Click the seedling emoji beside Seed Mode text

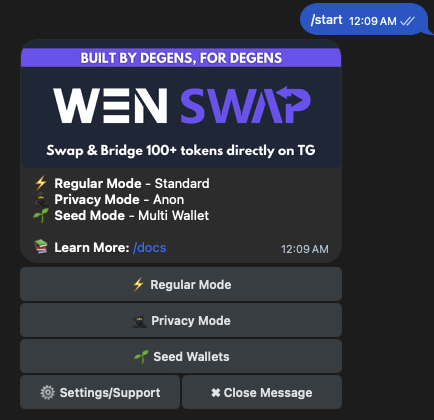point(41,215)
